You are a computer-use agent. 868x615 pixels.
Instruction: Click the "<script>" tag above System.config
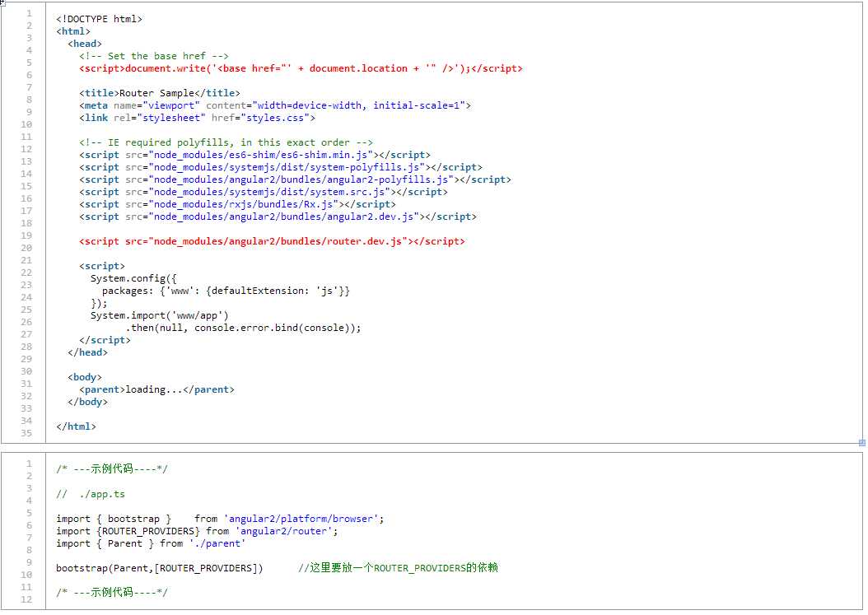coord(102,266)
